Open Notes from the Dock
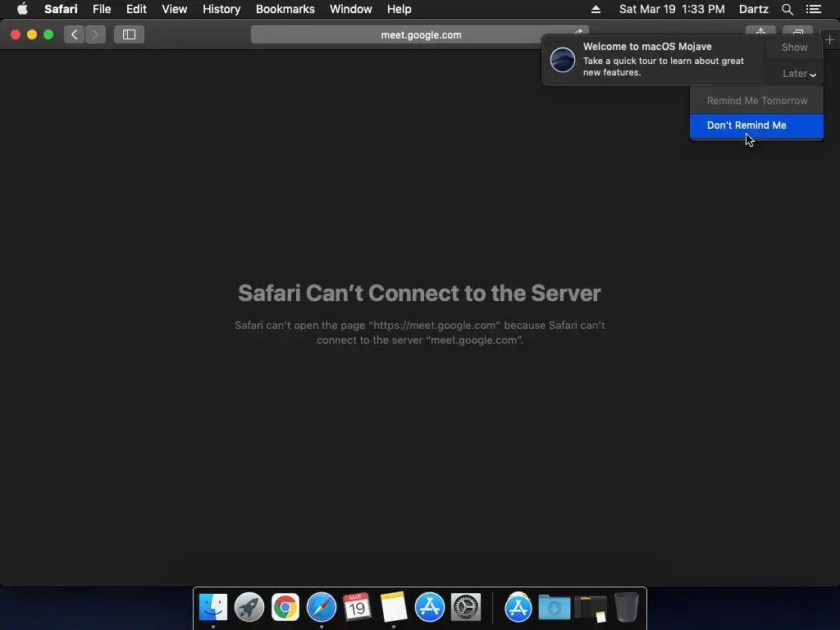 (x=394, y=608)
